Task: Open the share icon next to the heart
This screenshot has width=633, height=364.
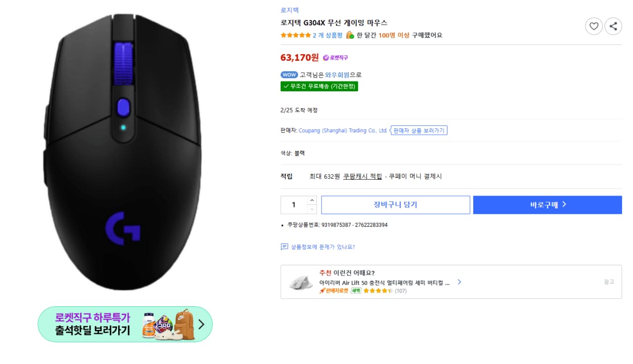Action: click(613, 26)
